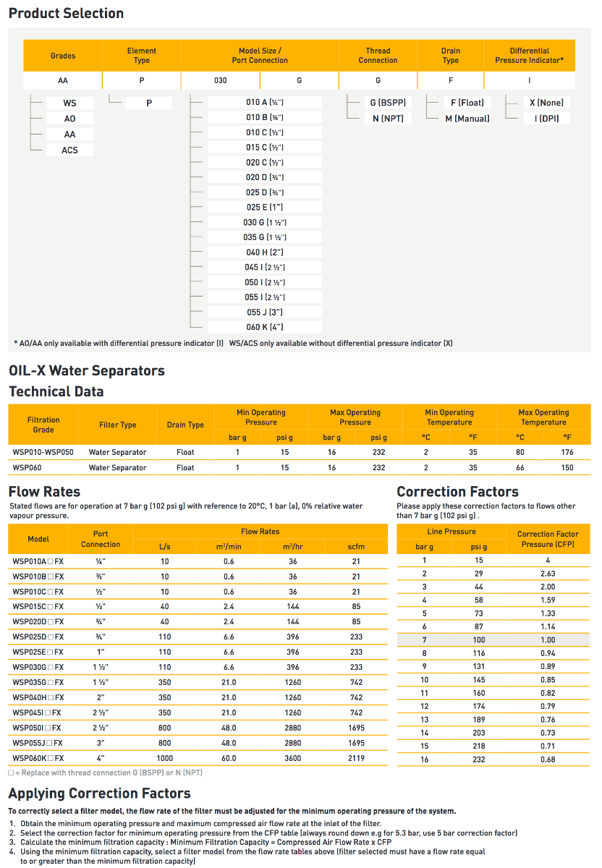Click the 0.68 correction factor value
Viewport: 602px width, 868px height.
[x=548, y=759]
